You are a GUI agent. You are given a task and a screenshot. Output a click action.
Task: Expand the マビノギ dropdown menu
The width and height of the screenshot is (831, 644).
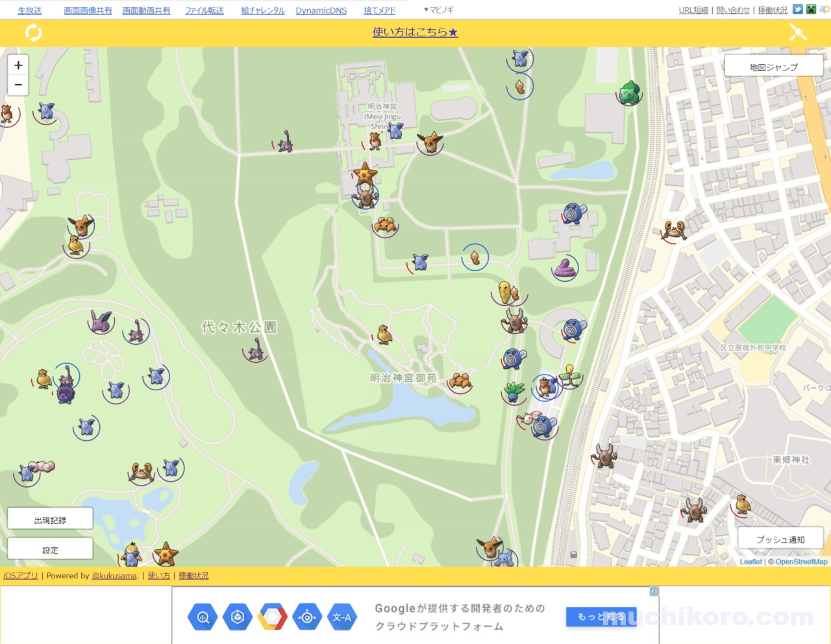point(439,10)
